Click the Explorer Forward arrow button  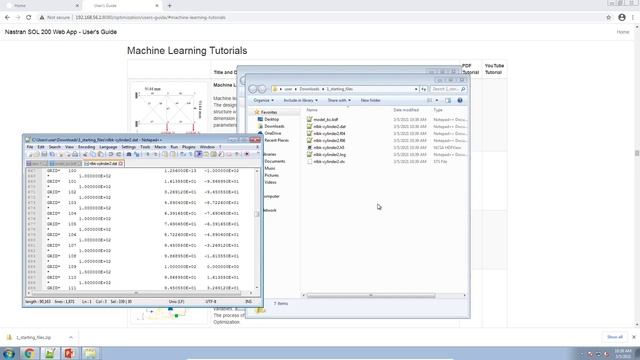262,89
